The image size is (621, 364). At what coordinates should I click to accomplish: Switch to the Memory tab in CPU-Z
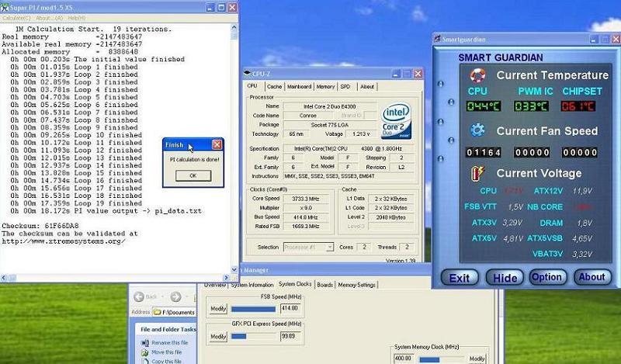click(x=325, y=86)
